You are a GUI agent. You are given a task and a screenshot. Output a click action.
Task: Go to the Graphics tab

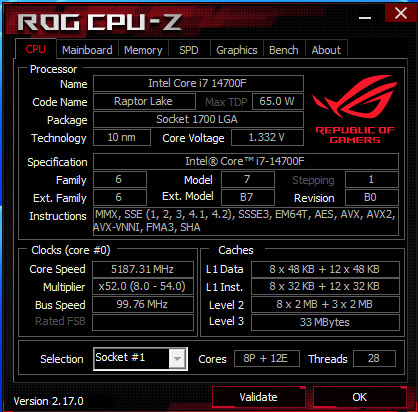(x=237, y=50)
